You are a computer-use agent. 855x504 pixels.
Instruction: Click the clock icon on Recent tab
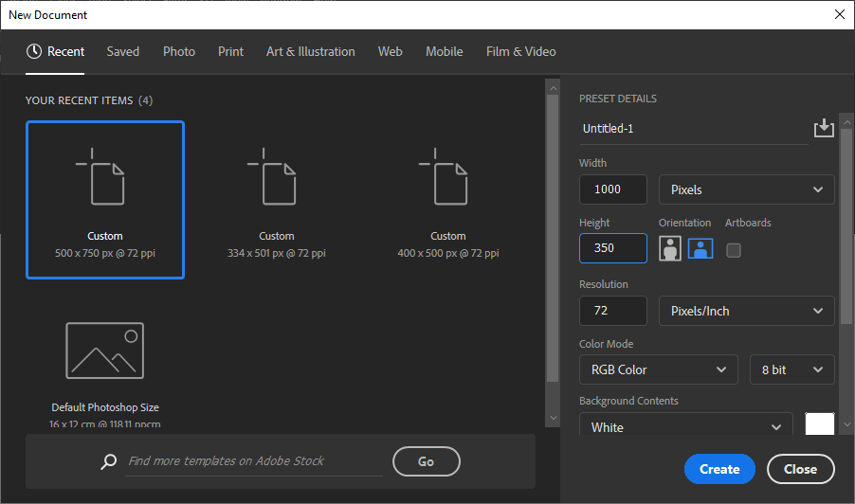pyautogui.click(x=34, y=52)
